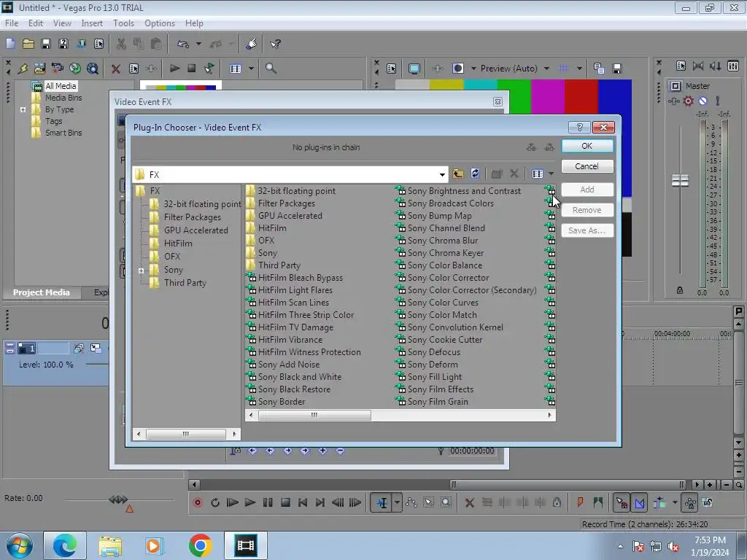Open the File menu
The height and width of the screenshot is (560, 747).
click(12, 23)
